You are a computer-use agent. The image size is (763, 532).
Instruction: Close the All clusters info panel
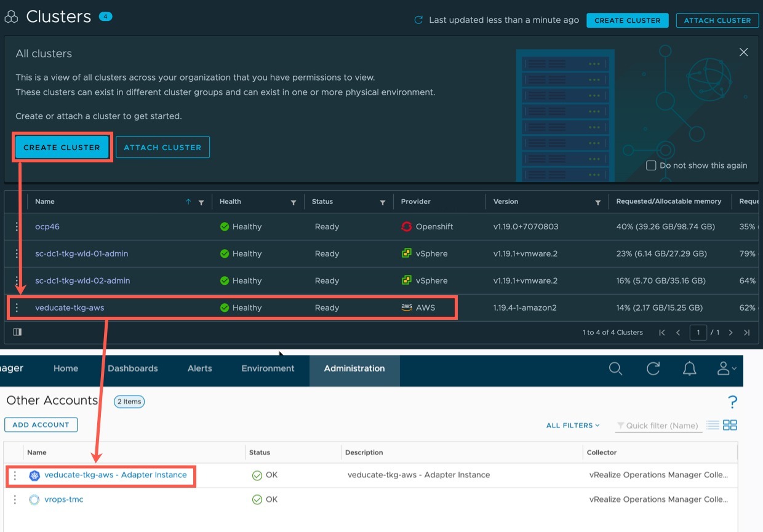coord(743,52)
